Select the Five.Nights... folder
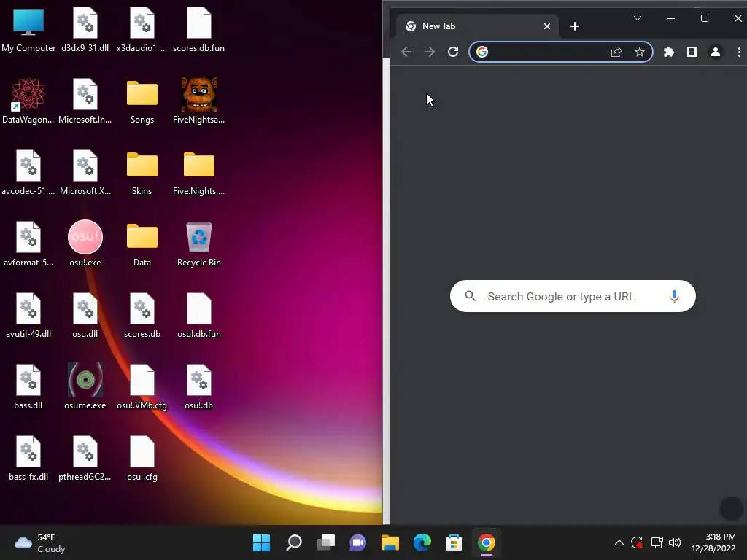The width and height of the screenshot is (747, 560). point(198,172)
